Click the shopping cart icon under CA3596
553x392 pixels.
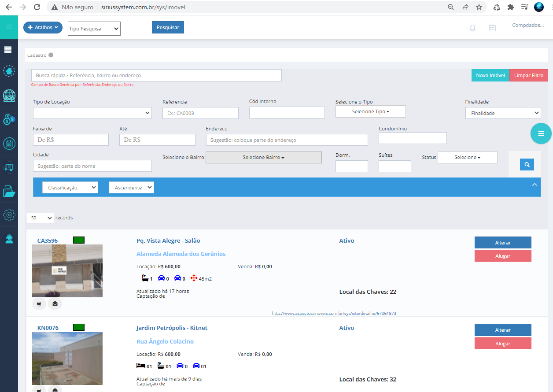[39, 304]
